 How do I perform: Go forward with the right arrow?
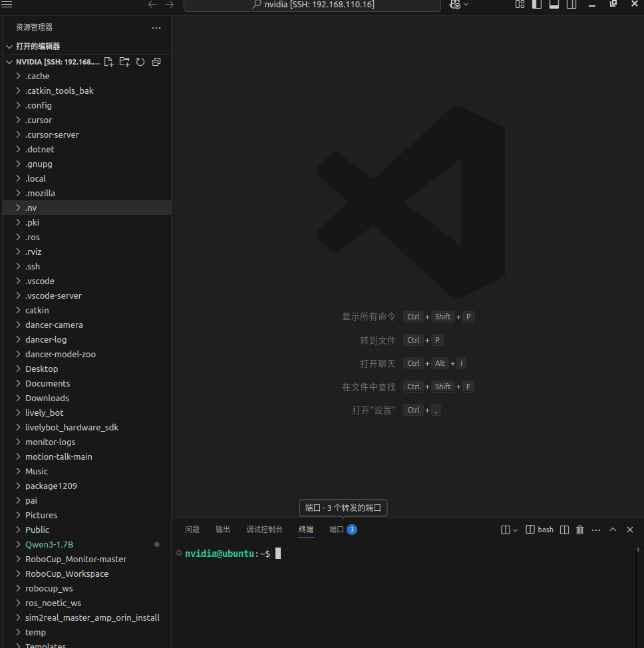[x=170, y=5]
